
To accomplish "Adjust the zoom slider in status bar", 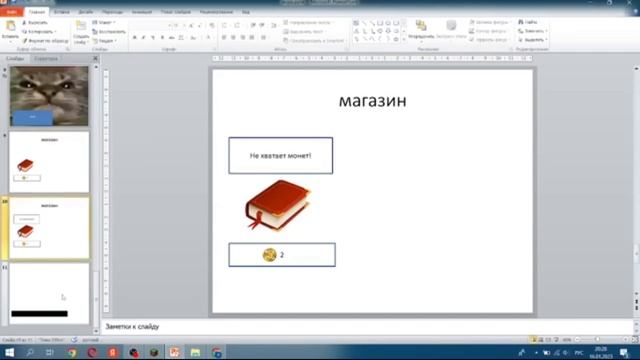I will (597, 340).
